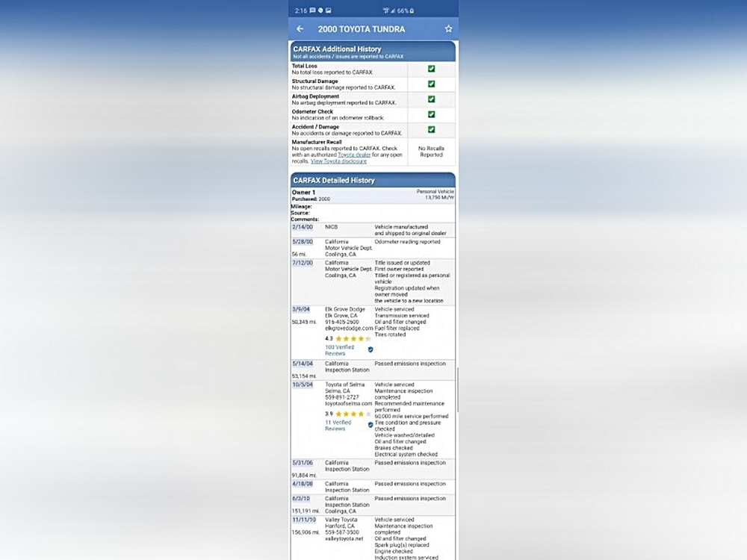747x560 pixels.
Task: Tap the message notification icon in status bar
Action: 312,10
